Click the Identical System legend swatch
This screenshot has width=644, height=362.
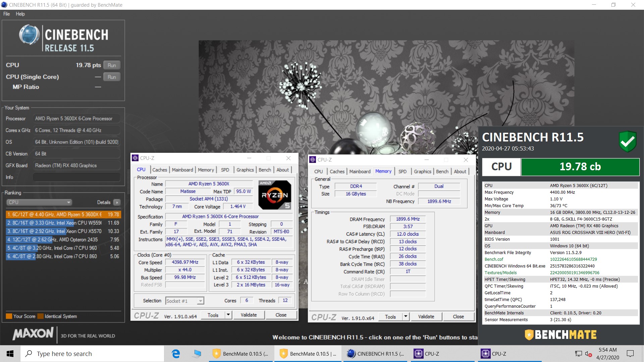point(41,316)
